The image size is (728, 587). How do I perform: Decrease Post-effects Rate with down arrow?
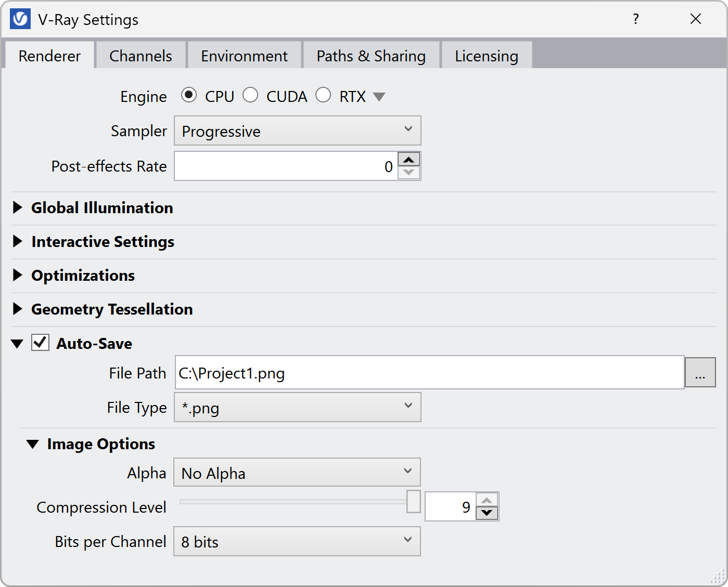pos(409,173)
